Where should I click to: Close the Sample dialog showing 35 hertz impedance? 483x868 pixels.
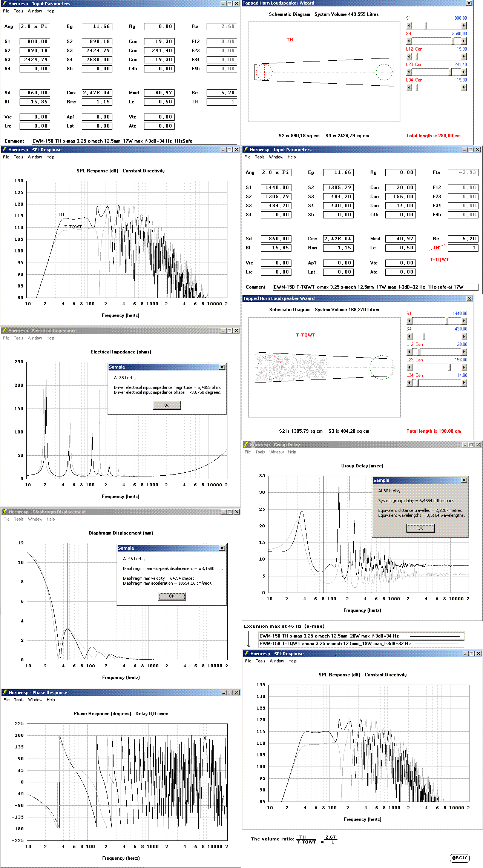(x=222, y=367)
